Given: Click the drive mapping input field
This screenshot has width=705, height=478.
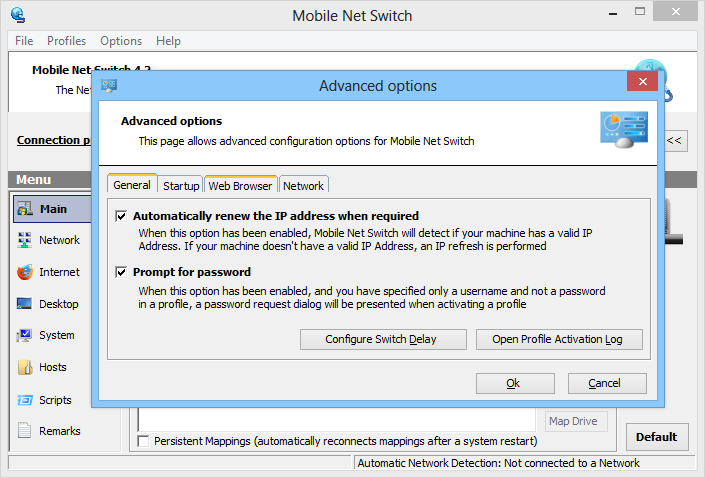Looking at the screenshot, I should [336, 420].
